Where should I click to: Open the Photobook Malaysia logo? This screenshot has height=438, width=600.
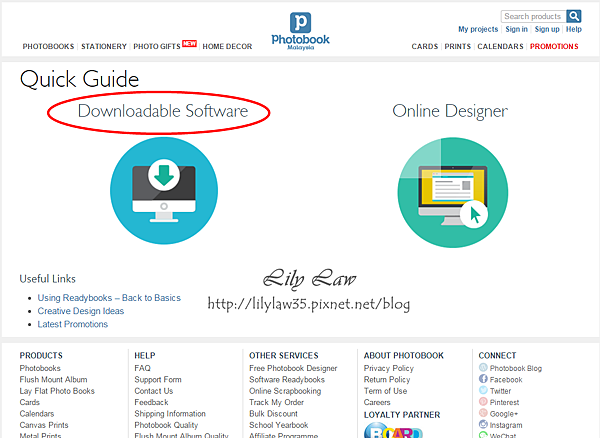pyautogui.click(x=300, y=31)
